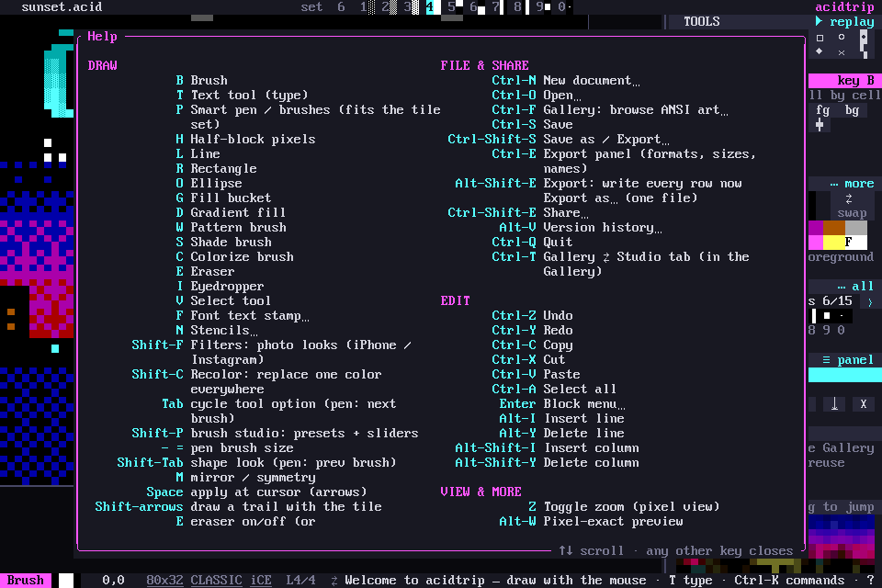Toggle iCE colors in status bar
The width and height of the screenshot is (882, 588).
pos(261,580)
